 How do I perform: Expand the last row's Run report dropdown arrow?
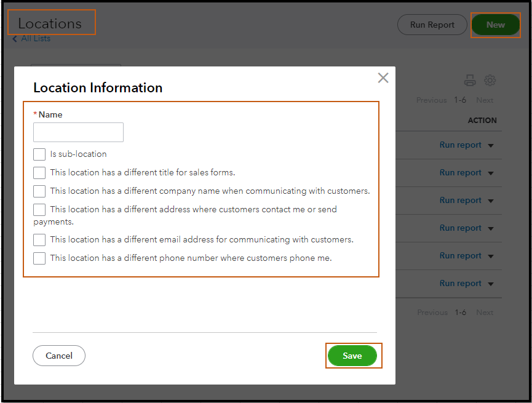pyautogui.click(x=491, y=284)
